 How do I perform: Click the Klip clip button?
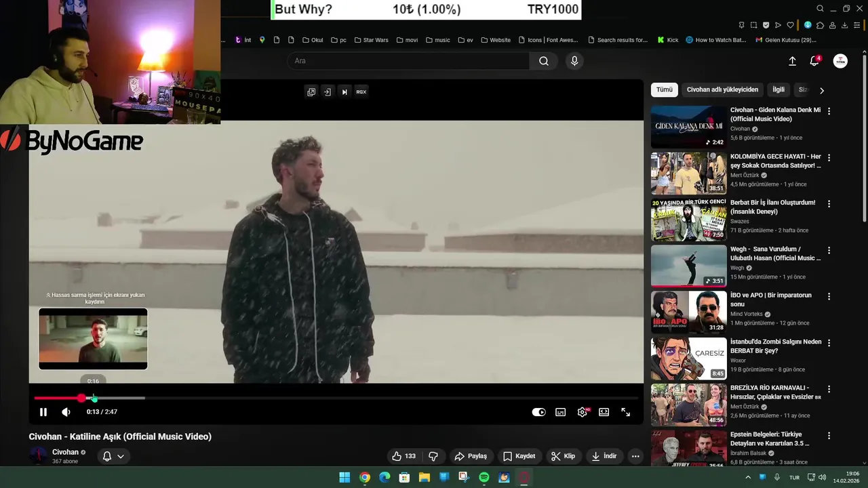563,456
